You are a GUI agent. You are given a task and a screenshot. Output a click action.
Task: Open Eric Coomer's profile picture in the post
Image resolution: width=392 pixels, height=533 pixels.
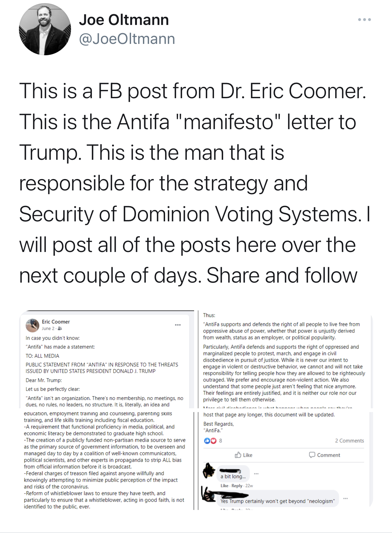pos(33,325)
